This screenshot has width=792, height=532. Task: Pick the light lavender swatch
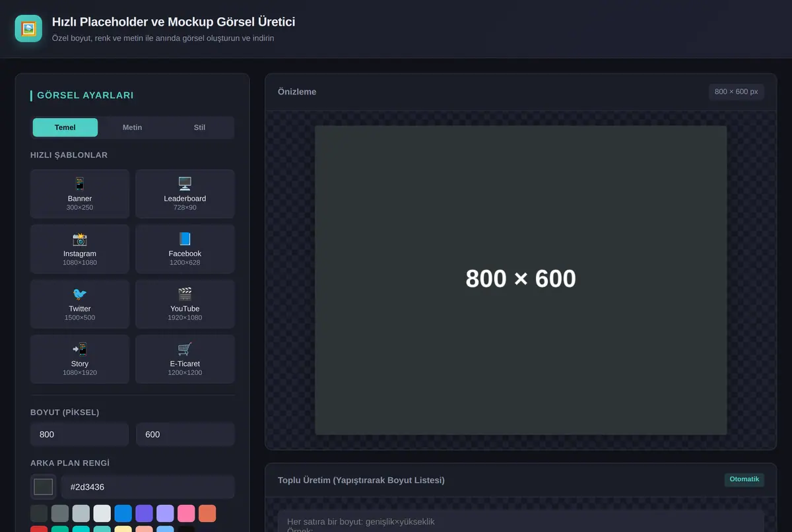point(166,514)
